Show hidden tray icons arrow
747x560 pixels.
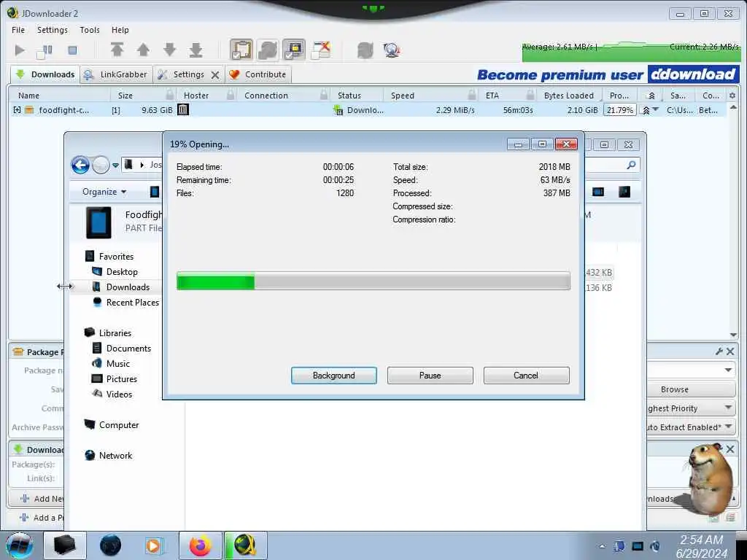click(602, 547)
